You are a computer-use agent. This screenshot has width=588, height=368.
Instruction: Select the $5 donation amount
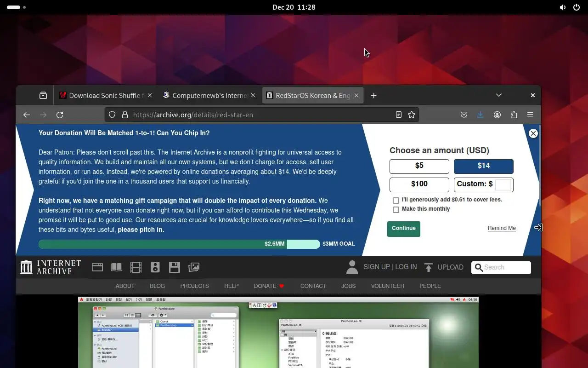pos(419,166)
